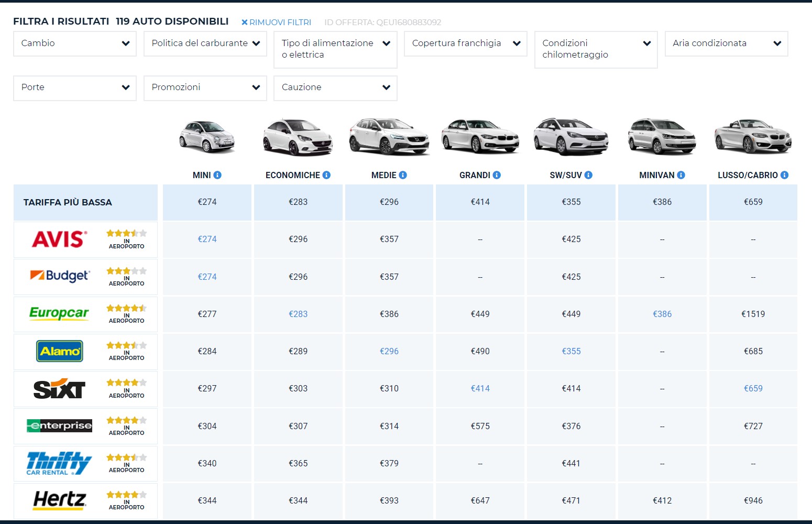Select Alamo Medie price €296
812x524 pixels.
coord(389,351)
